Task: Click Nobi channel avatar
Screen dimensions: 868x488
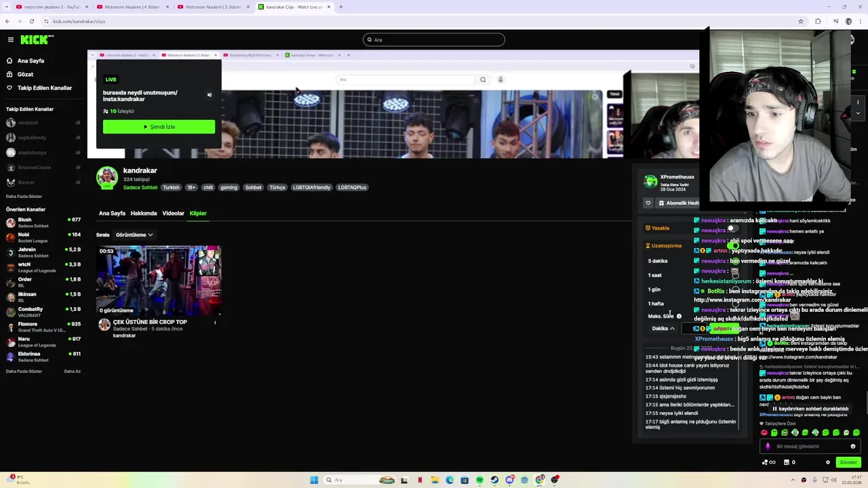Action: coord(10,237)
